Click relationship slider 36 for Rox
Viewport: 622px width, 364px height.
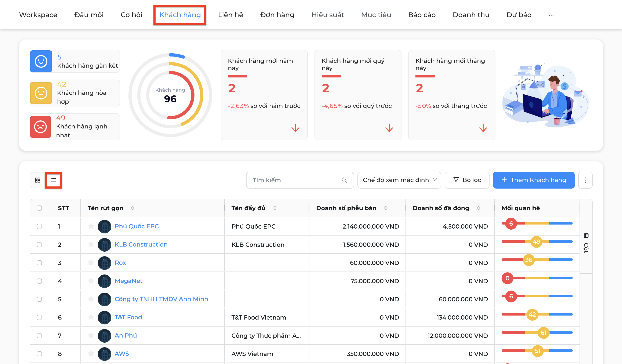click(529, 260)
